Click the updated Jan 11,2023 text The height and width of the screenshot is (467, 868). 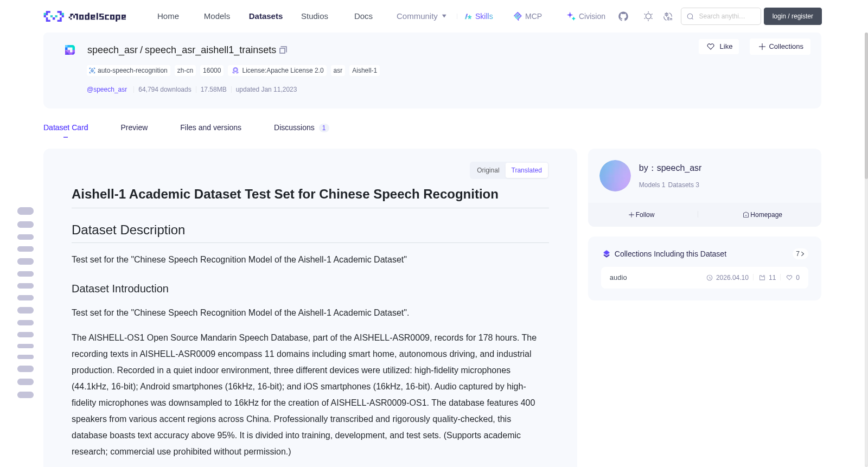click(x=266, y=89)
